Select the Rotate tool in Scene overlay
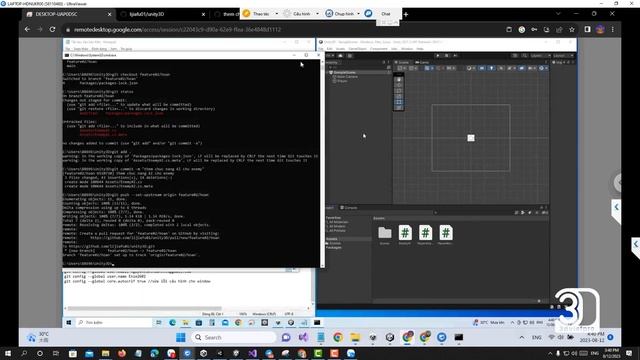640x360 pixels. pyautogui.click(x=399, y=91)
